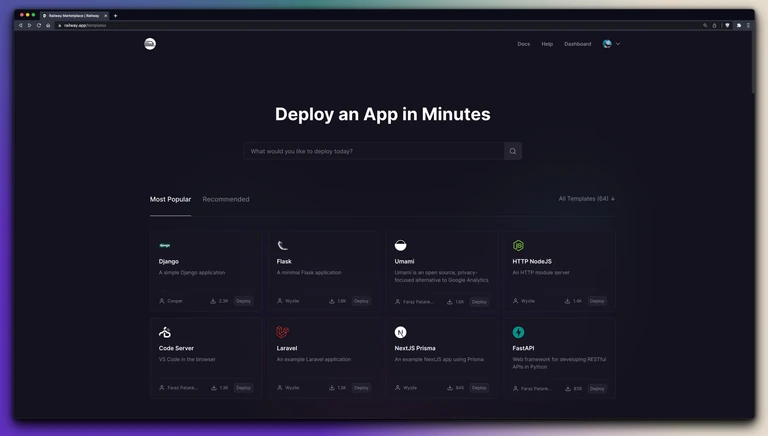The height and width of the screenshot is (436, 768).
Task: Deploy the Flask template
Action: click(361, 301)
